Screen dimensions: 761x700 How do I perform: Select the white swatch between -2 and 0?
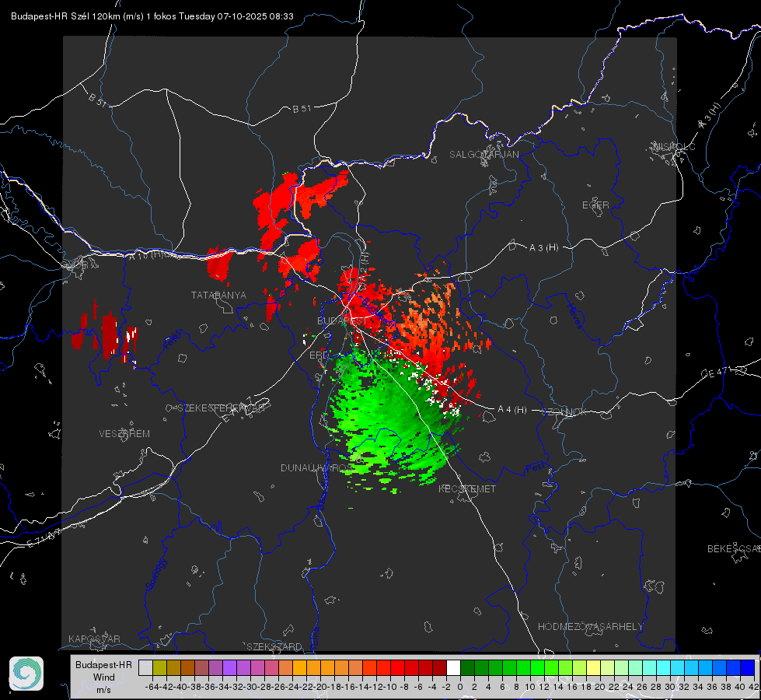(x=453, y=667)
